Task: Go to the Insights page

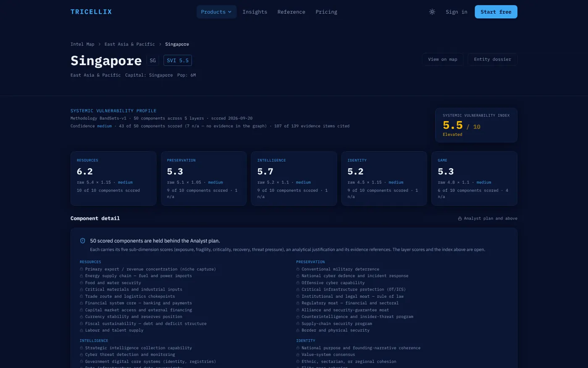Action: click(255, 12)
